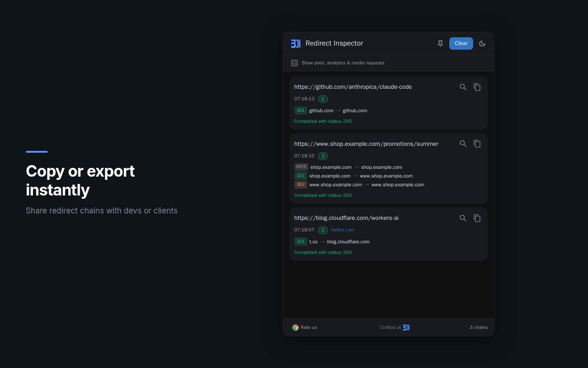Image resolution: width=588 pixels, height=368 pixels.
Task: Click the Redirect Inspector logo in the header
Action: [295, 43]
